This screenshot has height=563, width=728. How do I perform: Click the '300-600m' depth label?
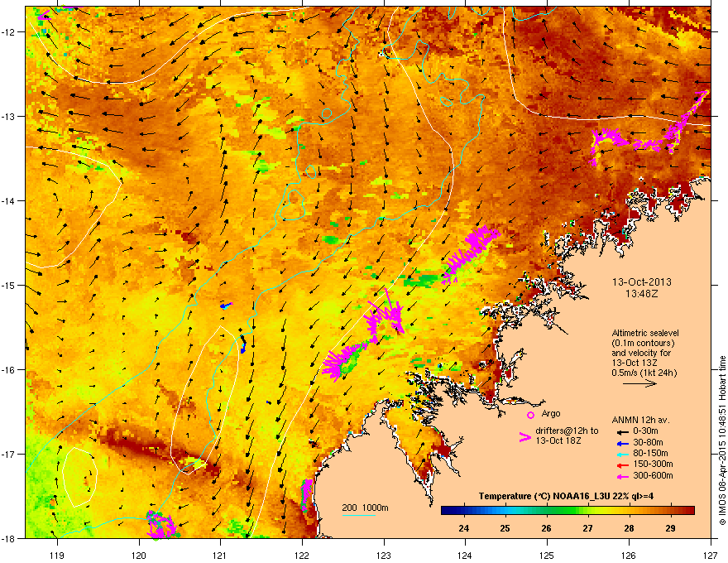(x=653, y=475)
